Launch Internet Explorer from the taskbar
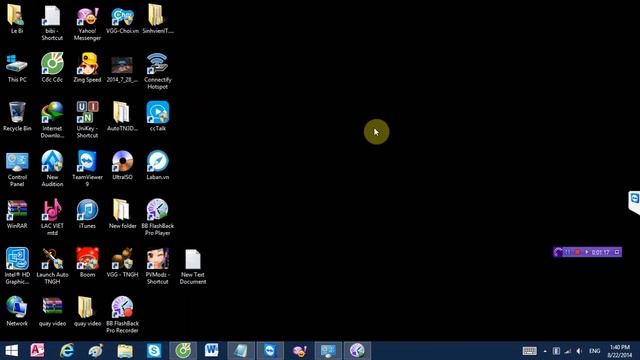Image resolution: width=640 pixels, height=360 pixels. coord(67,351)
